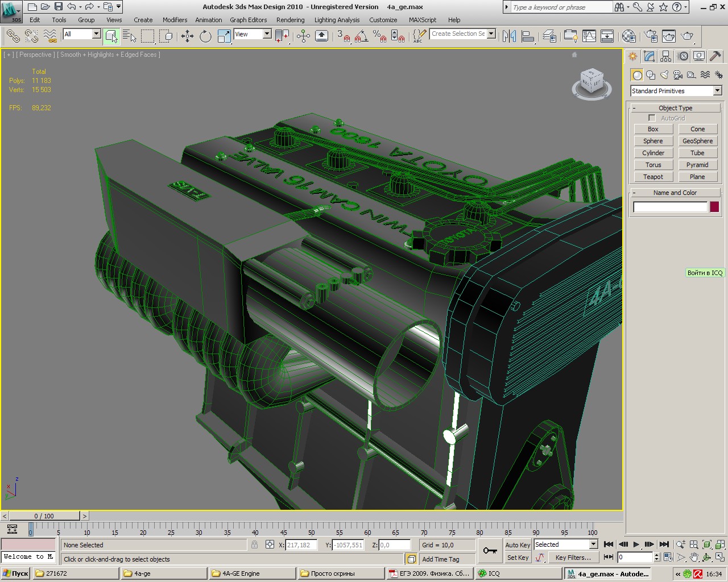The width and height of the screenshot is (728, 582).
Task: Open the Lighting Analysis menu
Action: coord(337,20)
